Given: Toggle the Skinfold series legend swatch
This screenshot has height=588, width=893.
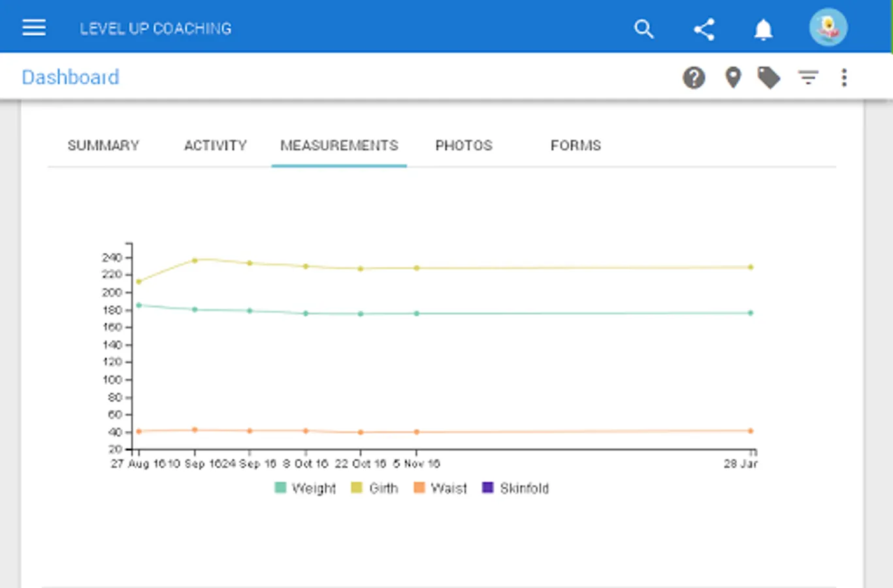Looking at the screenshot, I should [x=487, y=487].
